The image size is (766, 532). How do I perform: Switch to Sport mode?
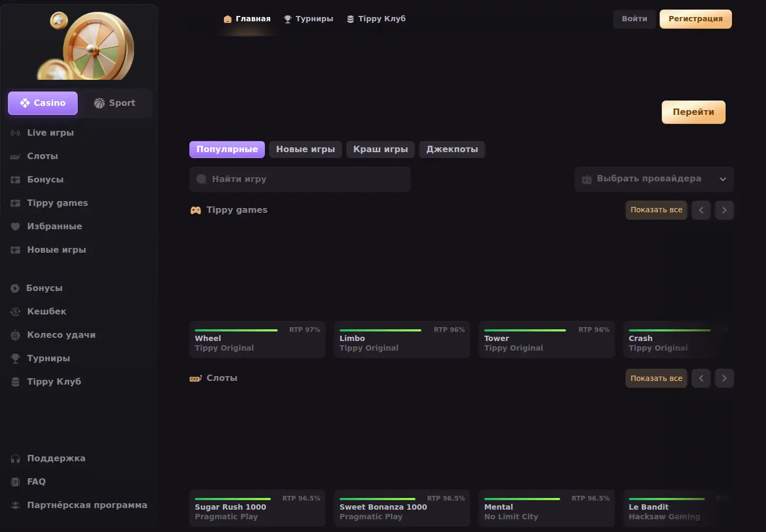point(115,103)
